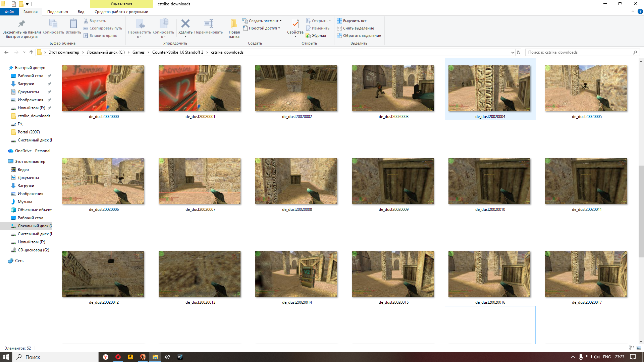Click the Up one level arrow
Viewport: 644px width, 362px height.
coord(31,52)
